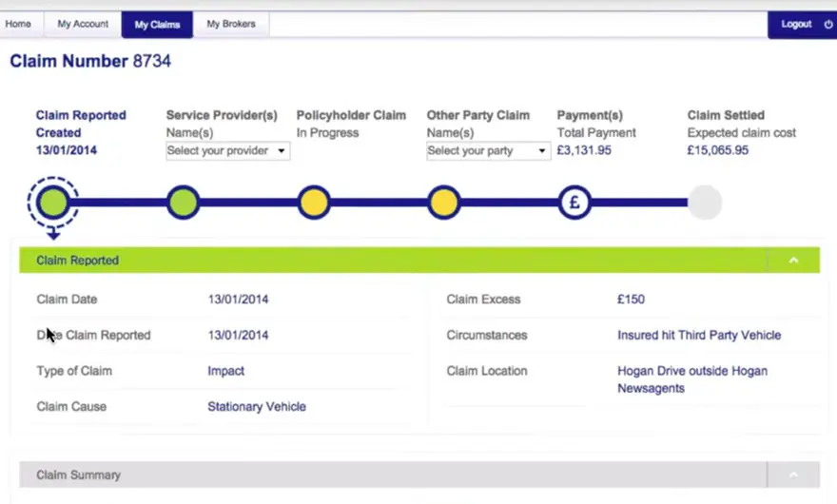Click the grey Claim Settled stage circle
The height and width of the screenshot is (504, 837).
[705, 202]
